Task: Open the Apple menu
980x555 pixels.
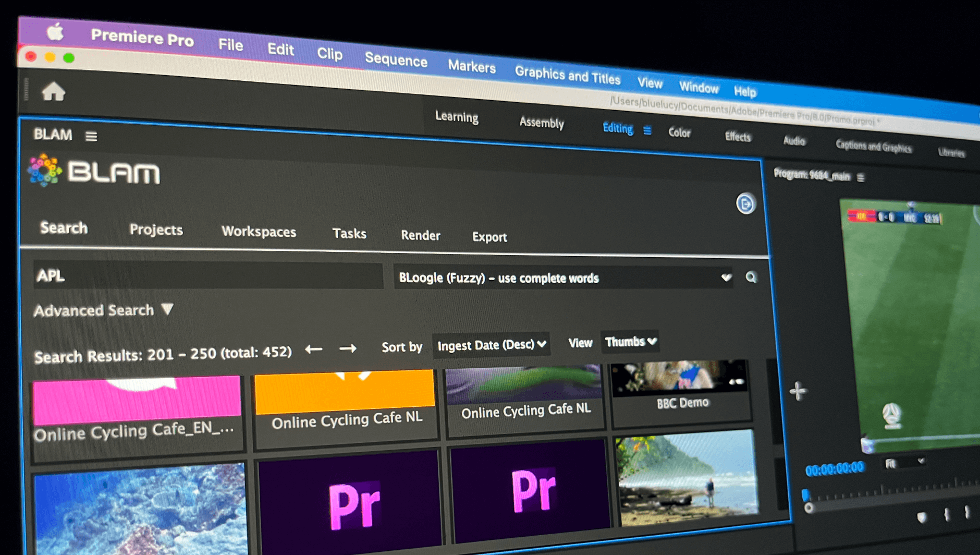Action: pyautogui.click(x=56, y=32)
